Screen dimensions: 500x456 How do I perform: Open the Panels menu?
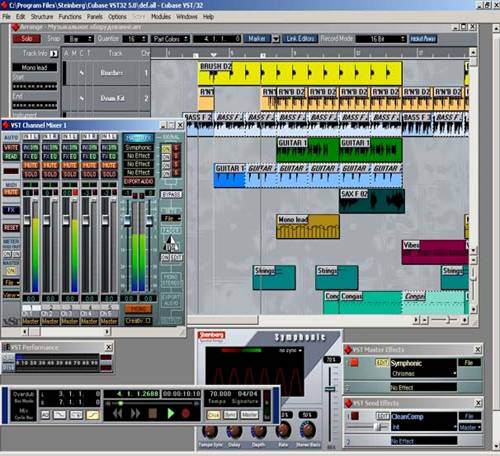(x=95, y=16)
